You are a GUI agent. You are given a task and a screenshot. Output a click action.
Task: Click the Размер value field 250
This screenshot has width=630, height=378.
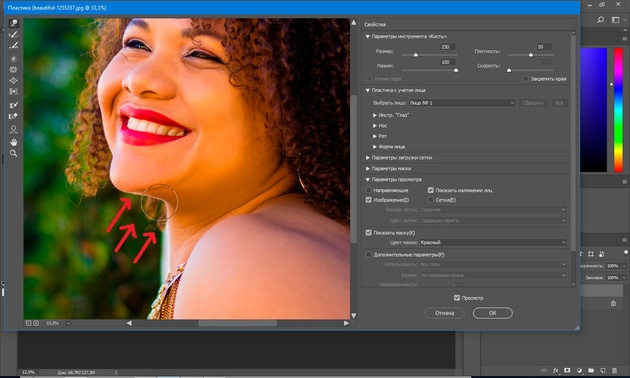(x=447, y=47)
